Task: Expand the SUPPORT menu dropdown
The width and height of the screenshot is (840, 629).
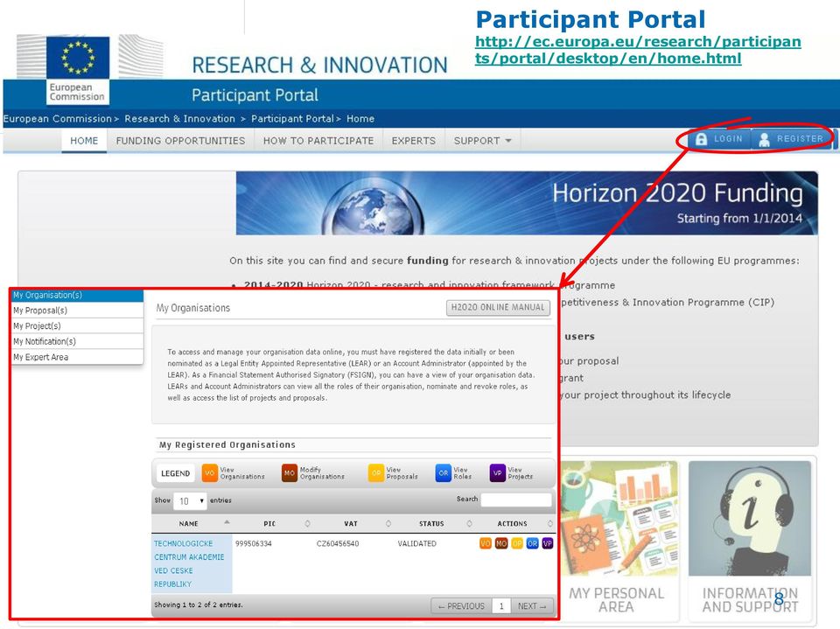Action: pyautogui.click(x=483, y=141)
